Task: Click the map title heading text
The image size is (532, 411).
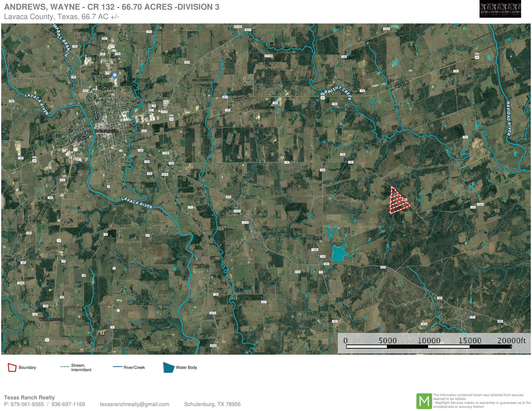Action: click(x=111, y=7)
